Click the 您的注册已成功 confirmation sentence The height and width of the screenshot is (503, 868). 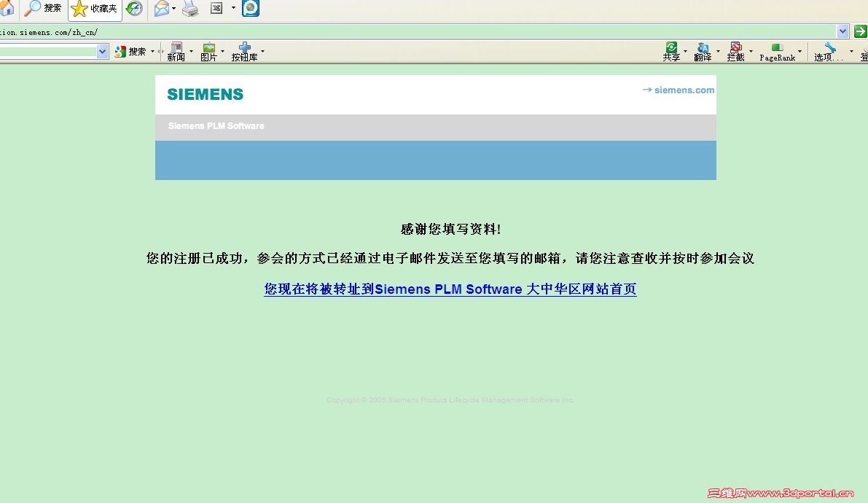tap(450, 258)
